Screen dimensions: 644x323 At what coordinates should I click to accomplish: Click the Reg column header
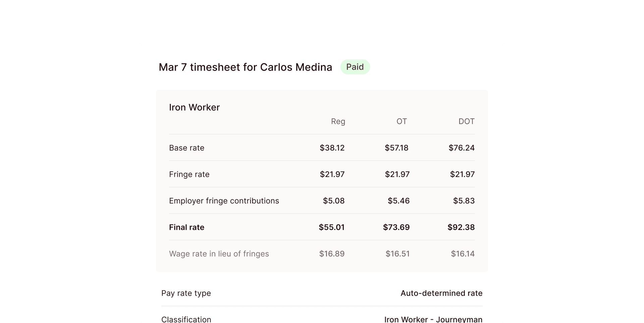pos(338,121)
